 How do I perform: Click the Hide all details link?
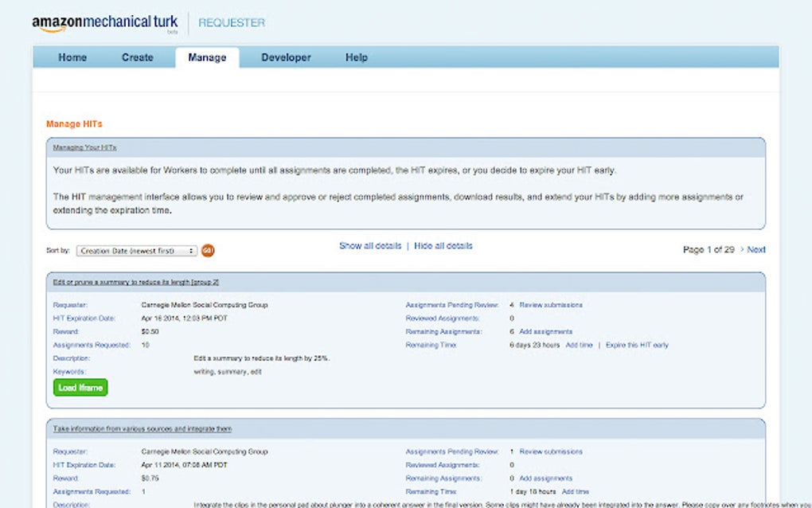443,246
